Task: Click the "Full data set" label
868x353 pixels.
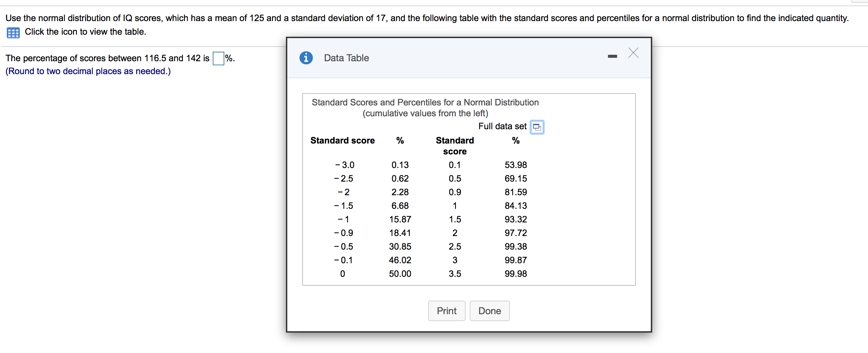Action: click(502, 127)
